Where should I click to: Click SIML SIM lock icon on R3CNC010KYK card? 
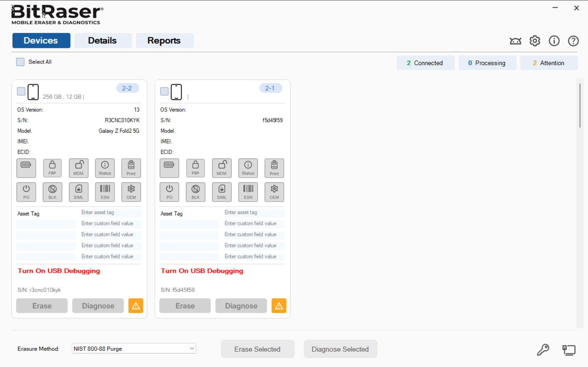tap(79, 192)
